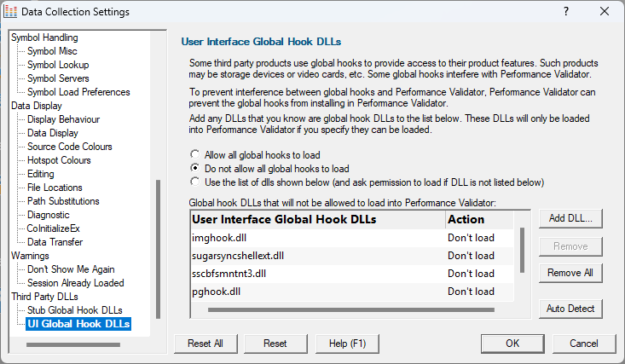
Task: Open the Data Display child page
Action: [53, 133]
